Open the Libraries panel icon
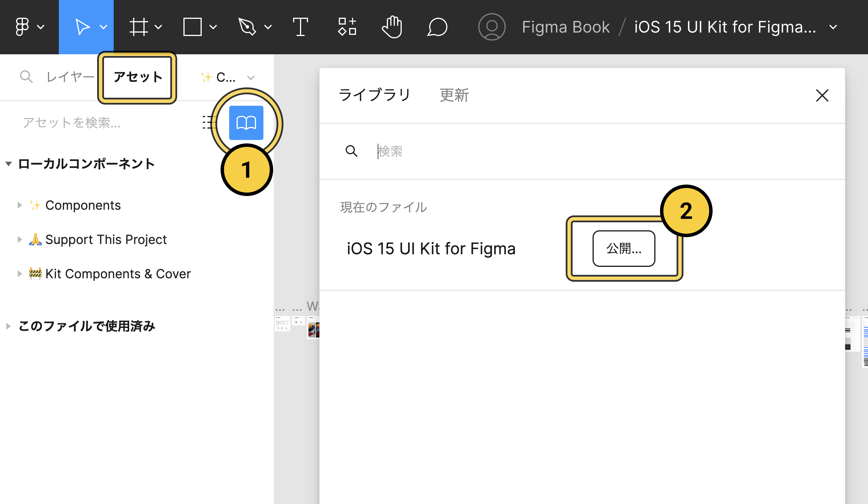 pyautogui.click(x=245, y=122)
